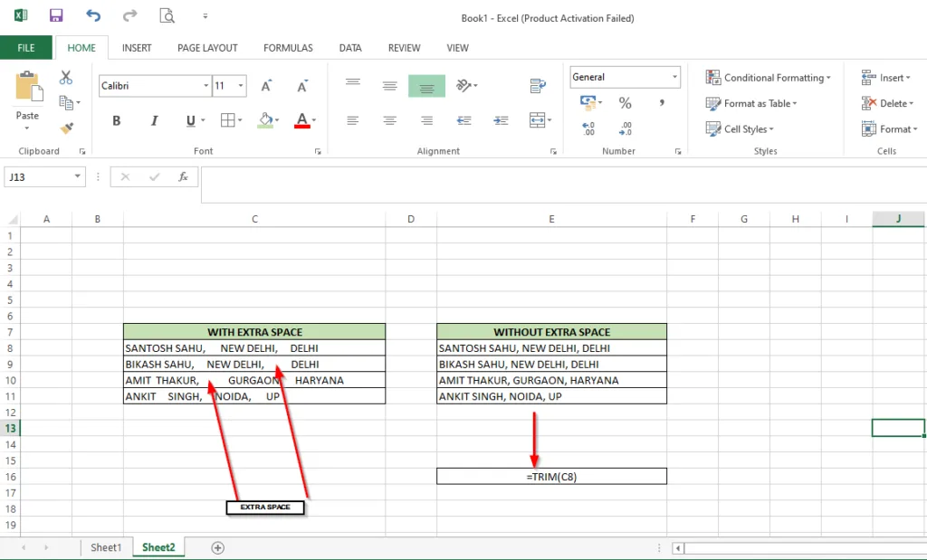Image resolution: width=927 pixels, height=560 pixels.
Task: Open the FILE menu
Action: [26, 47]
